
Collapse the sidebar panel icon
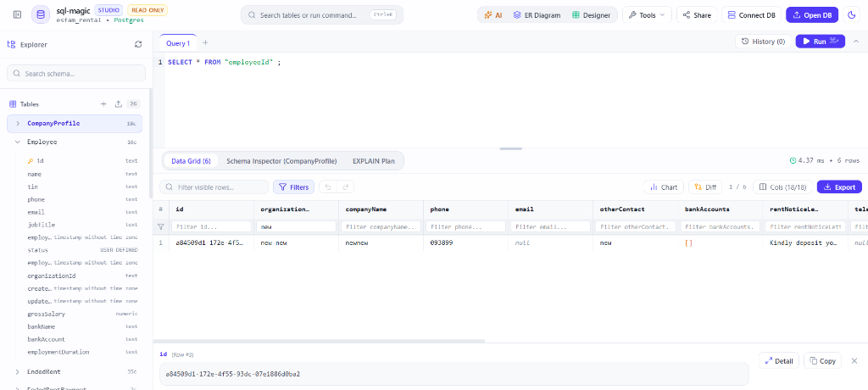[17, 15]
